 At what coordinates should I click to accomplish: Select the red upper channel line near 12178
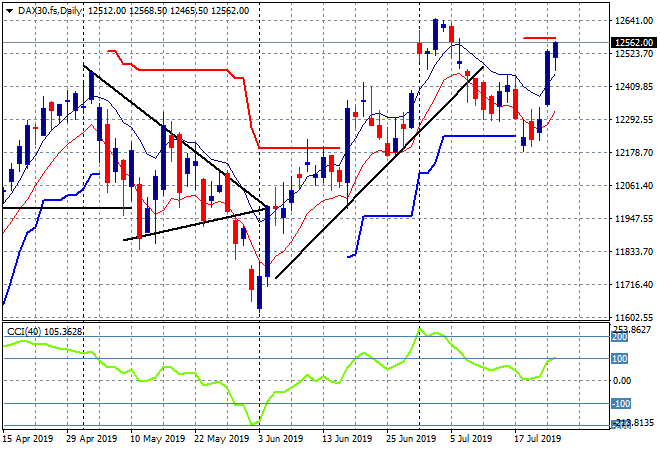(300, 148)
